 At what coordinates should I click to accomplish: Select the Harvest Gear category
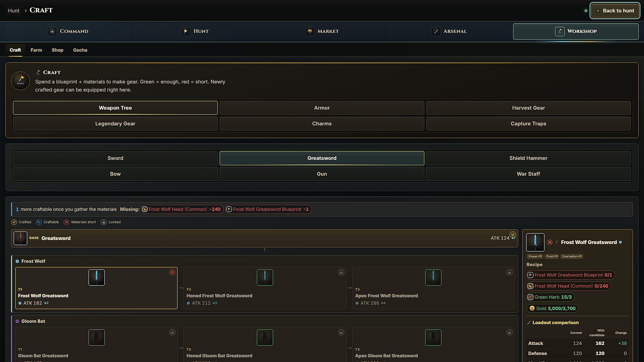528,108
